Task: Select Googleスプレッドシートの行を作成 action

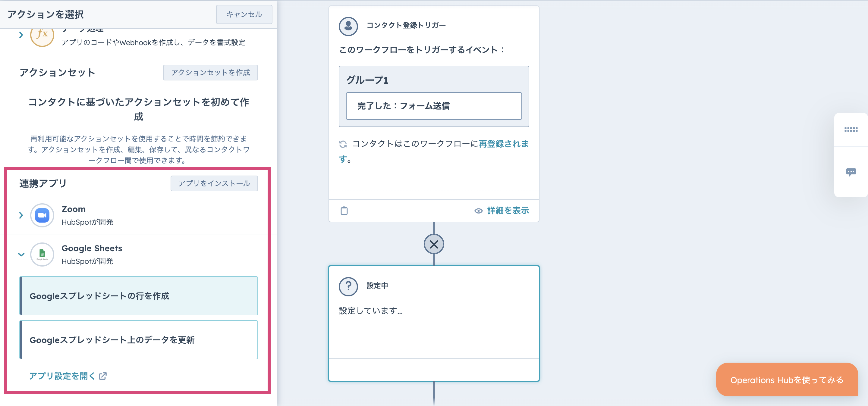Action: (x=139, y=296)
